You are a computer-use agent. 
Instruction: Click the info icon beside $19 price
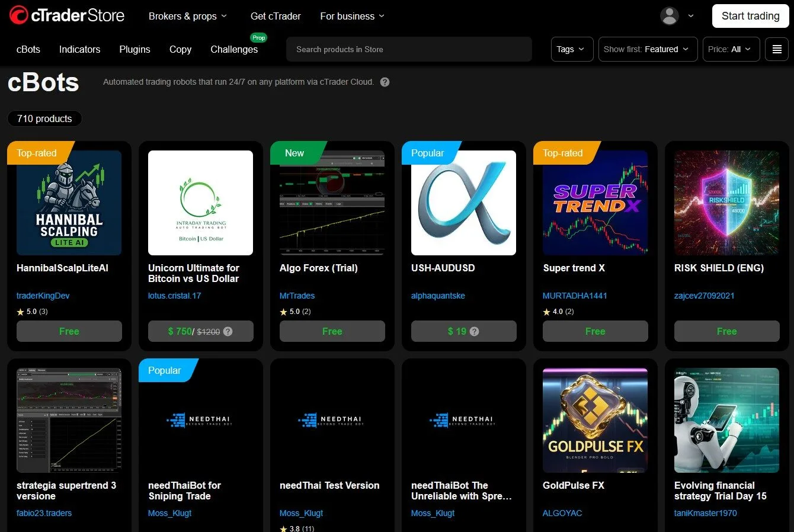474,332
